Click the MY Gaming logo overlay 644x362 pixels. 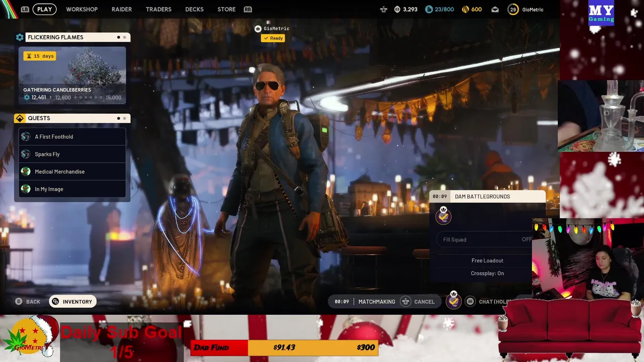pyautogui.click(x=601, y=14)
